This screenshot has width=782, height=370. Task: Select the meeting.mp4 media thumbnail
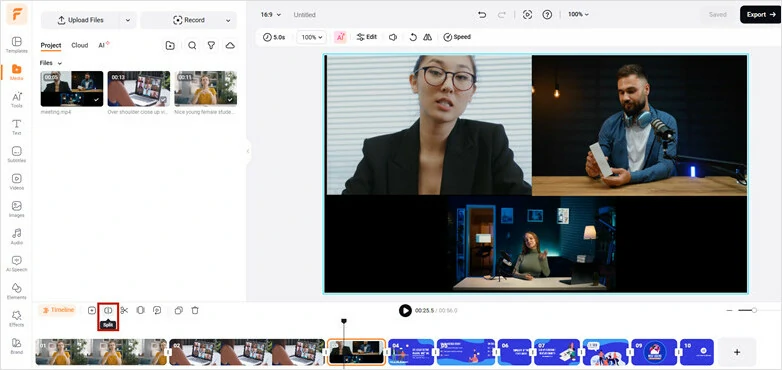point(72,89)
